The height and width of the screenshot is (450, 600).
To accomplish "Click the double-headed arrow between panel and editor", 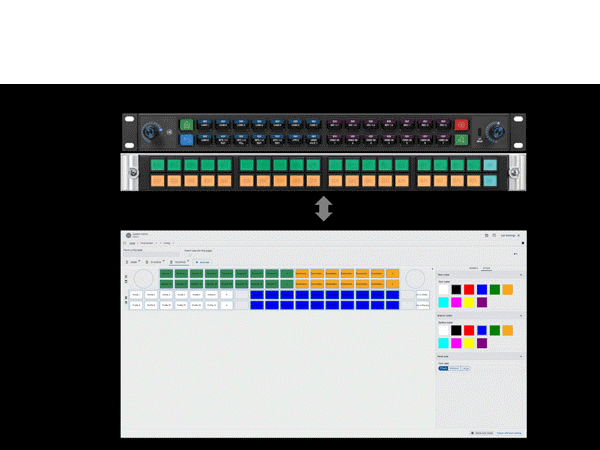I will (323, 209).
